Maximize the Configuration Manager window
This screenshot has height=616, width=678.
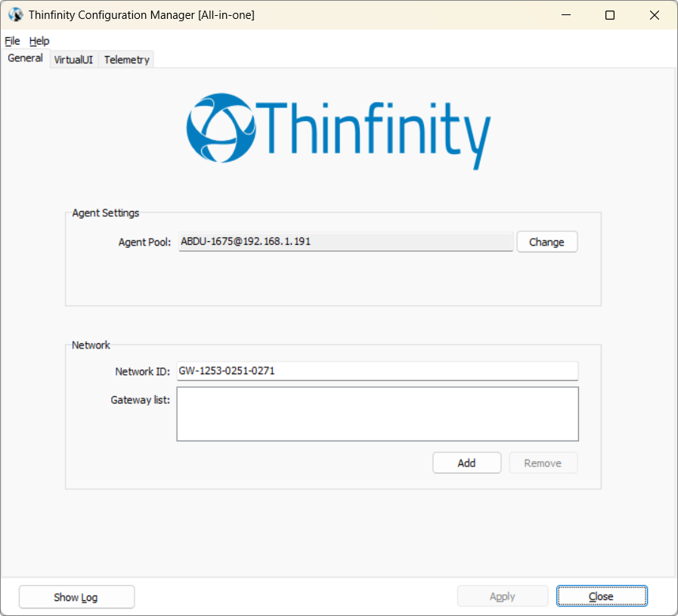click(x=610, y=15)
